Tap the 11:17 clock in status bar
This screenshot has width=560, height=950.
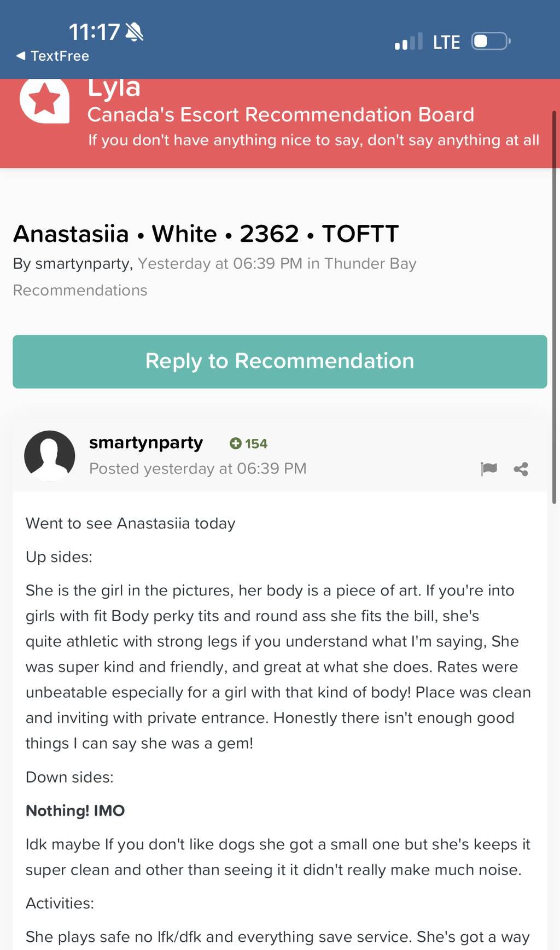(94, 32)
